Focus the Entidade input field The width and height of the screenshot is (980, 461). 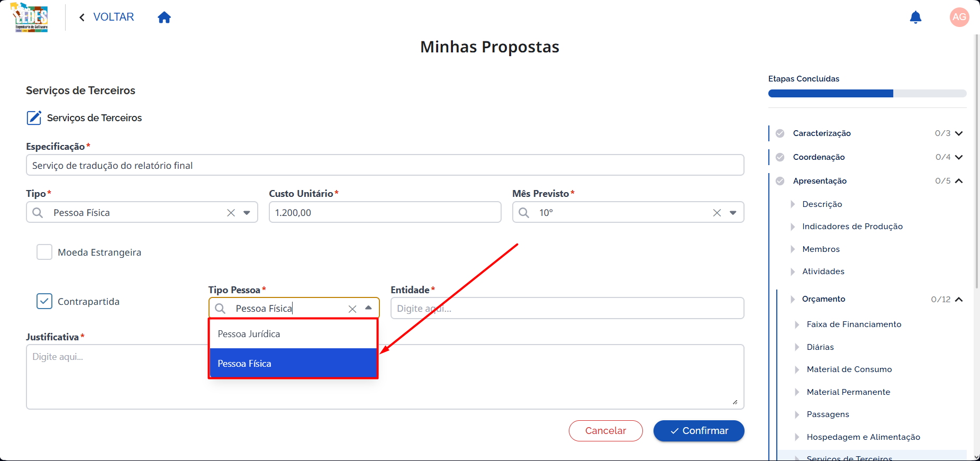tap(567, 308)
